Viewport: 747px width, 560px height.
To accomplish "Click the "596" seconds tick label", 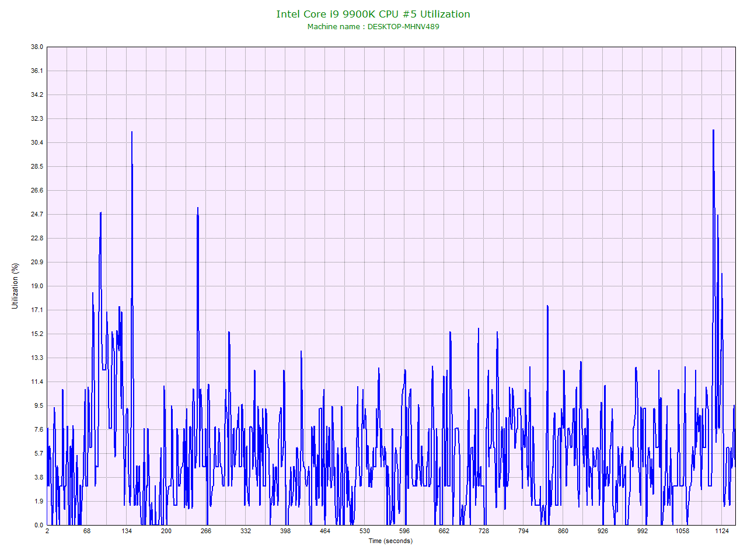I will click(x=404, y=531).
